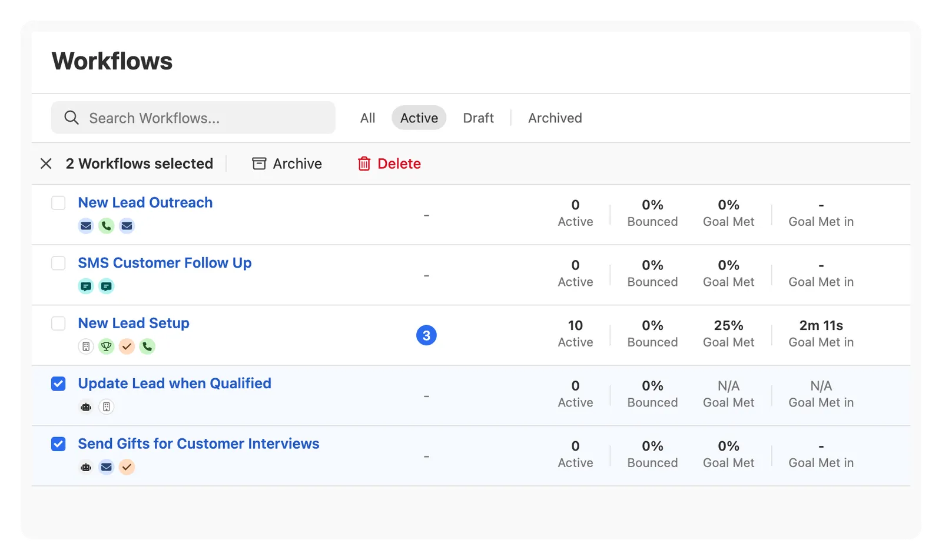
Task: Check the New Lead Setup checkbox
Action: click(x=58, y=324)
